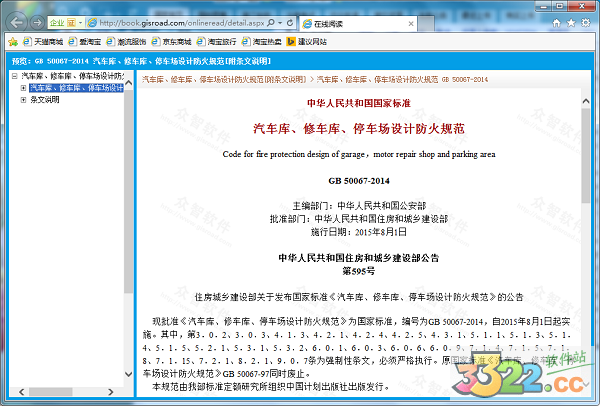This screenshot has width=600, height=406.
Task: Open the address bar dropdown arrow
Action: pos(280,23)
